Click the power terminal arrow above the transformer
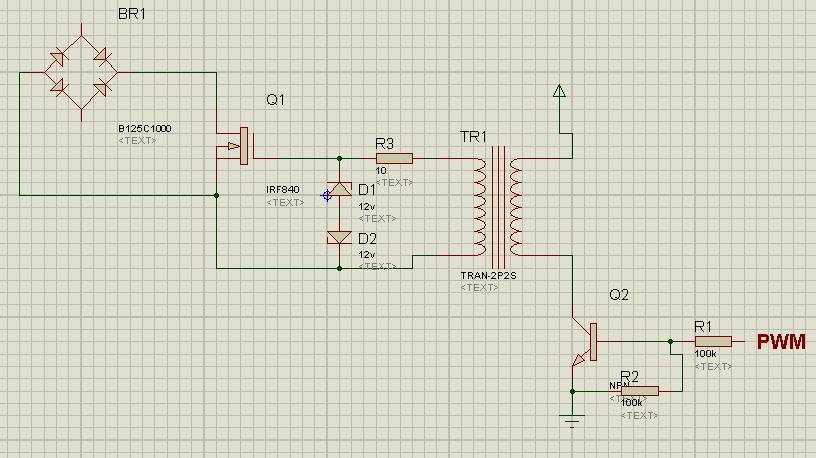Screen dimensions: 816x458 point(559,91)
